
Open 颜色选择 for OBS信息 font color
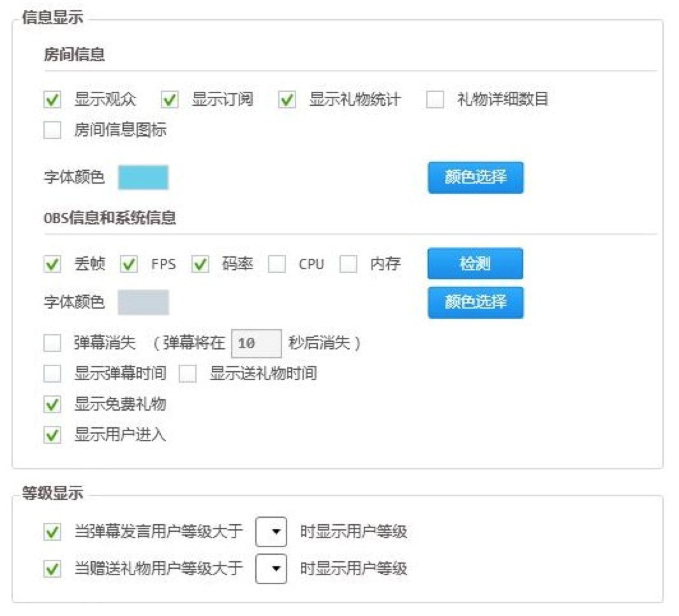point(475,302)
